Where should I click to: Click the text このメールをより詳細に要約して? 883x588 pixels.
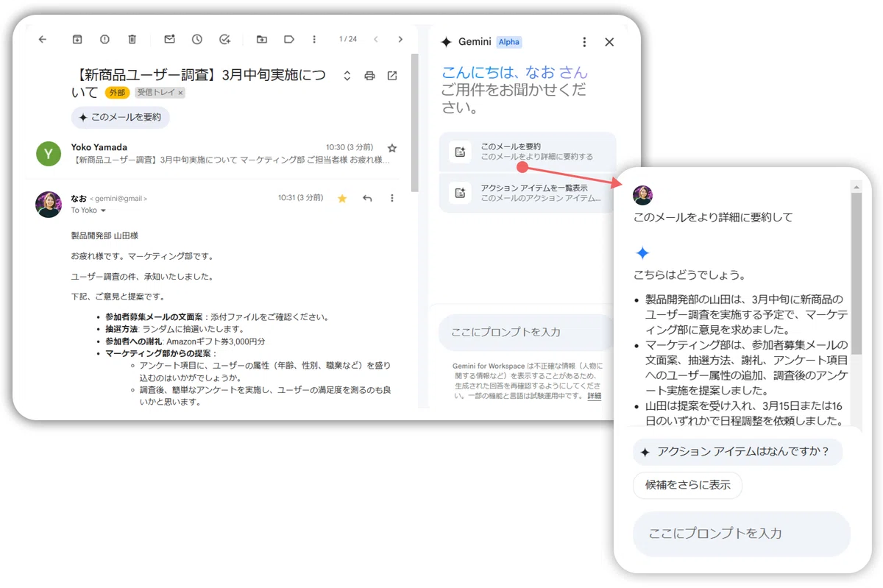point(713,218)
